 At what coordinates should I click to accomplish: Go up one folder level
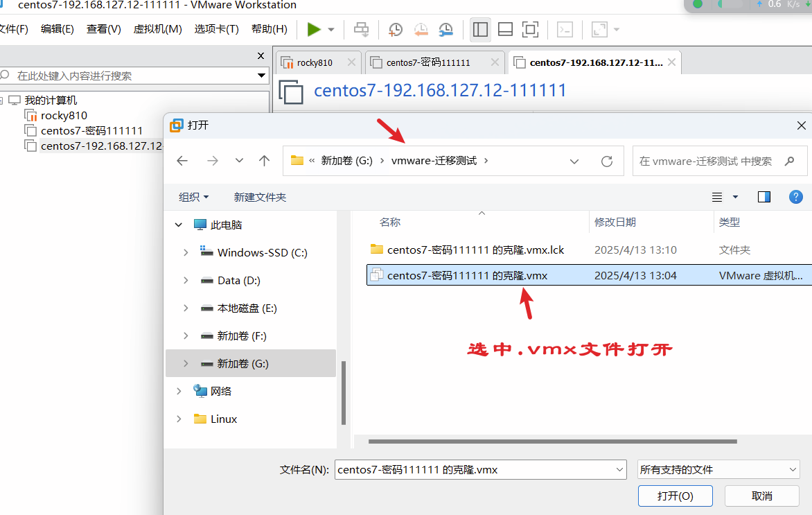pyautogui.click(x=264, y=161)
